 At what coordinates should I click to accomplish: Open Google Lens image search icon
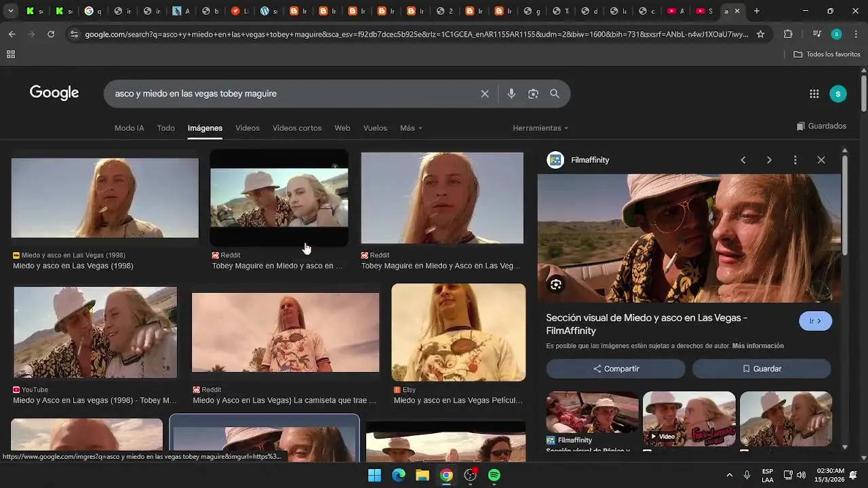coord(533,94)
